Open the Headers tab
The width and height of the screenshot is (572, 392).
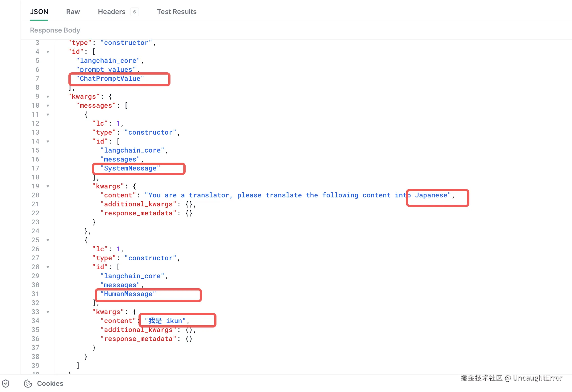112,12
